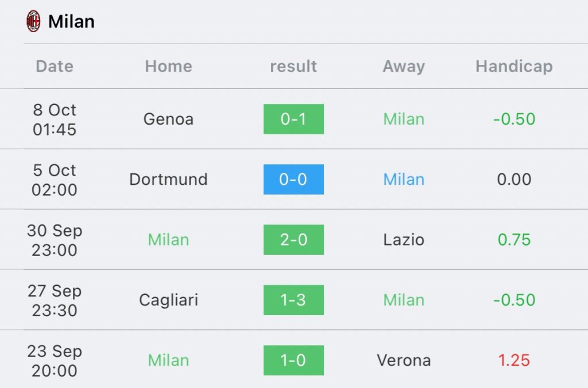The image size is (588, 388).
Task: Select the Handicap column header
Action: 514,67
